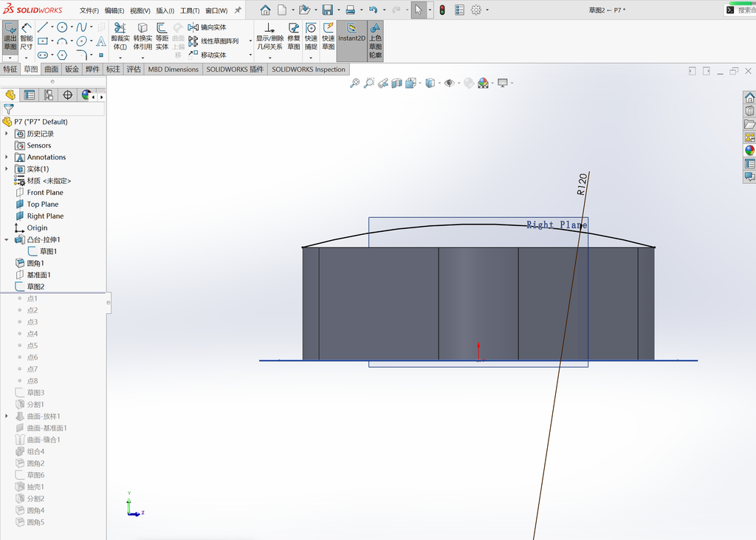The height and width of the screenshot is (540, 756).
Task: Click Convert Entities (转换实体引用)
Action: tap(142, 37)
